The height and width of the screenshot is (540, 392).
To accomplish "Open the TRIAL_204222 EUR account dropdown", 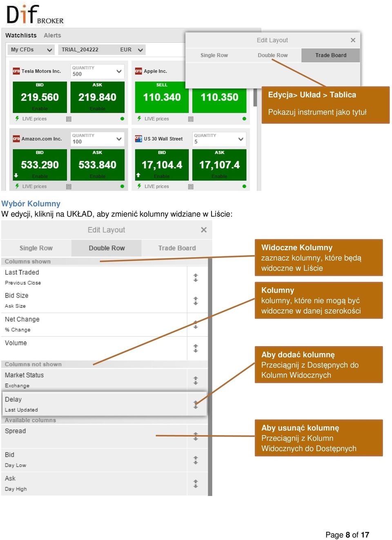I will [102, 50].
